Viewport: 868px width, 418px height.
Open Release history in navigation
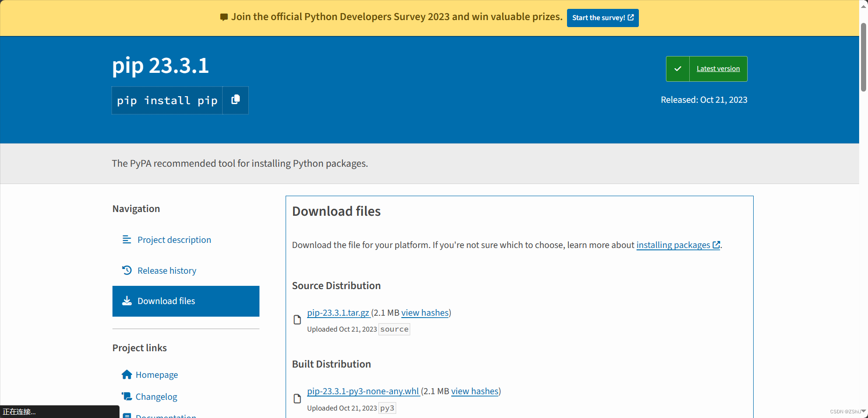coord(167,270)
